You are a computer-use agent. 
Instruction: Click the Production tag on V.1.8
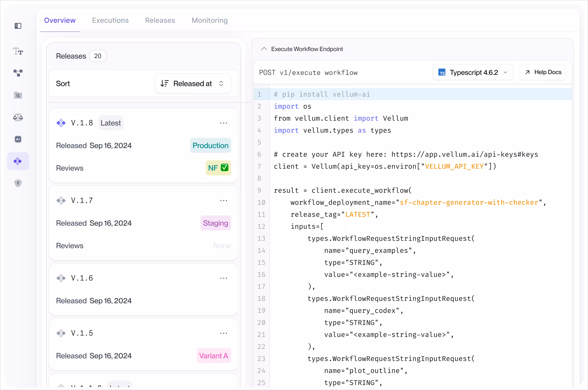coord(210,145)
